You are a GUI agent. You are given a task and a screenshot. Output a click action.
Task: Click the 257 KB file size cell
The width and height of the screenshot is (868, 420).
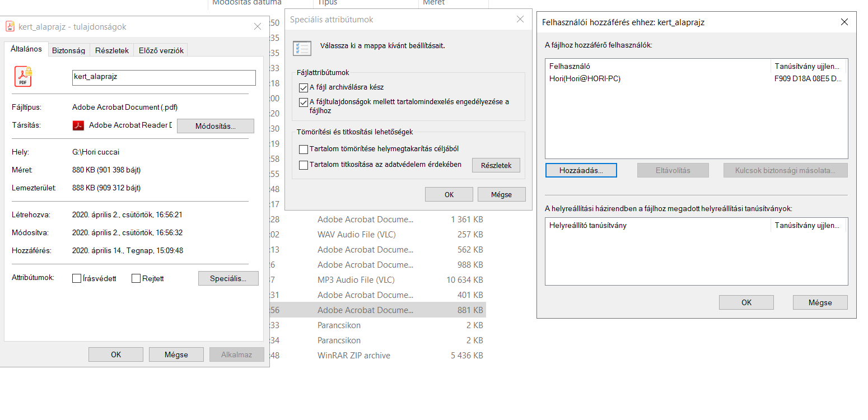(470, 234)
